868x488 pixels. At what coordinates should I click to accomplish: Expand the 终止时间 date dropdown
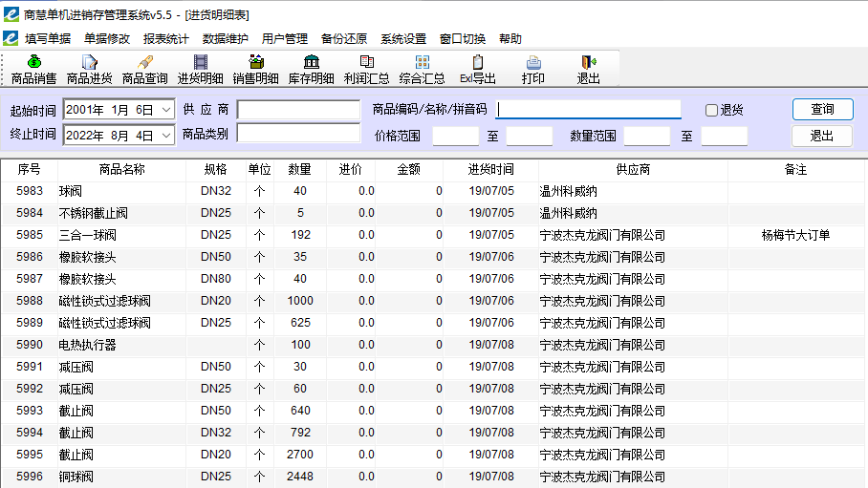click(x=166, y=135)
